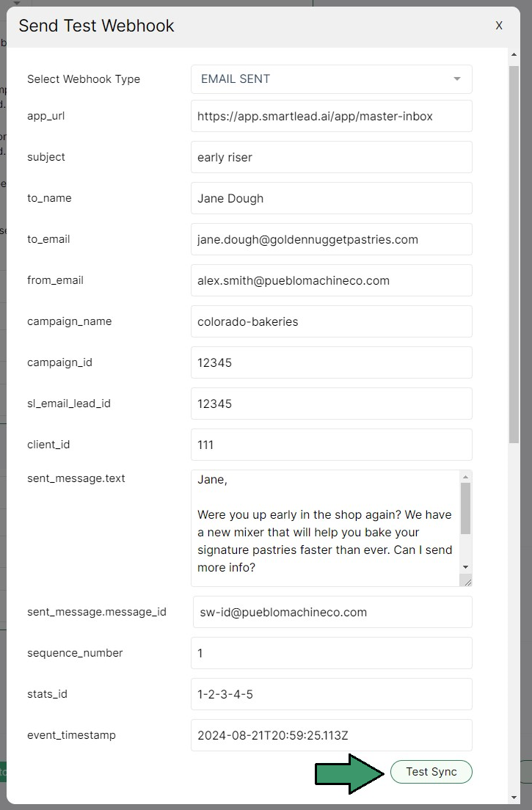Close the Send Test Webhook dialog
The image size is (532, 810).
(499, 25)
